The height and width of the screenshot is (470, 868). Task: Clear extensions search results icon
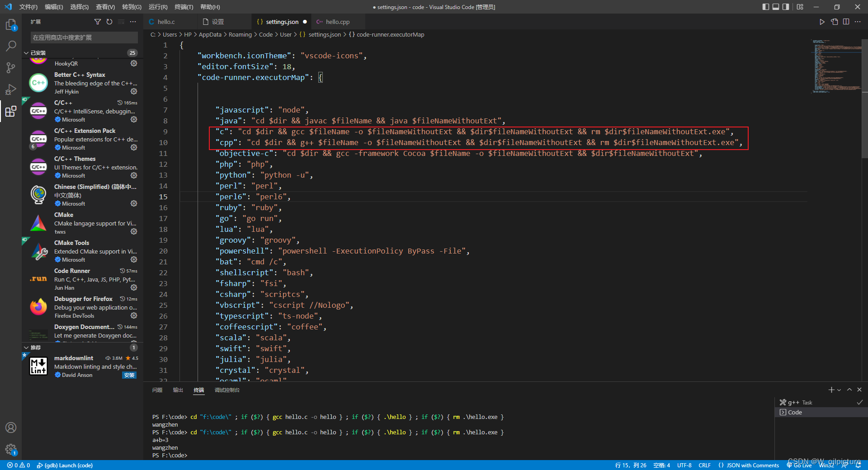click(121, 22)
